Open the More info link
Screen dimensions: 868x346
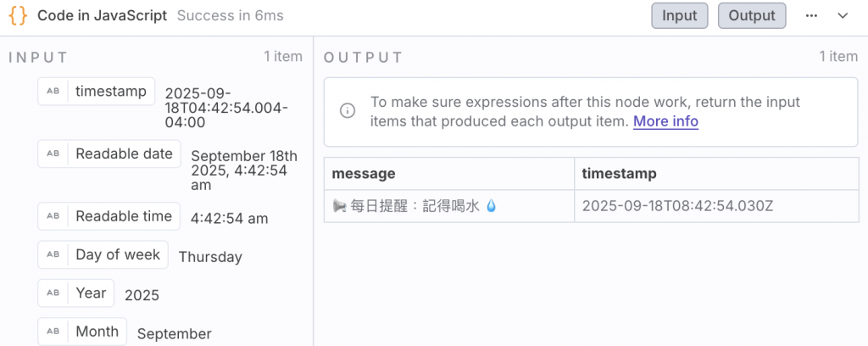tap(665, 121)
